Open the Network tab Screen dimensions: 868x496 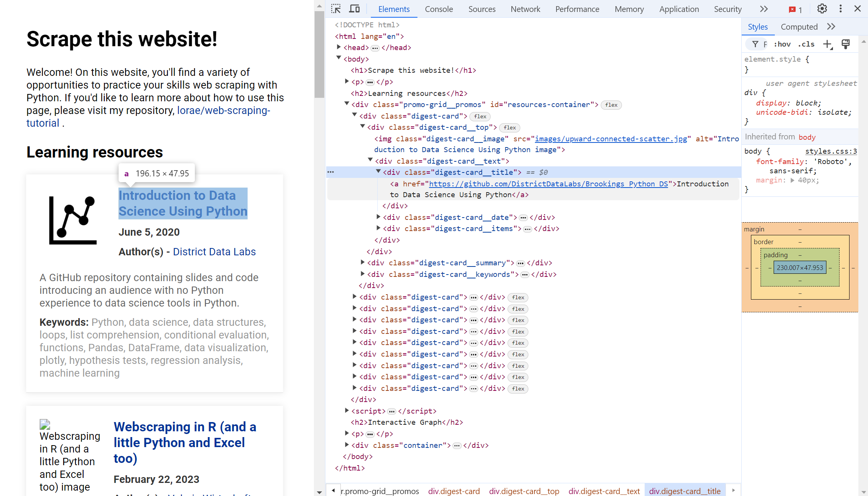pyautogui.click(x=525, y=9)
